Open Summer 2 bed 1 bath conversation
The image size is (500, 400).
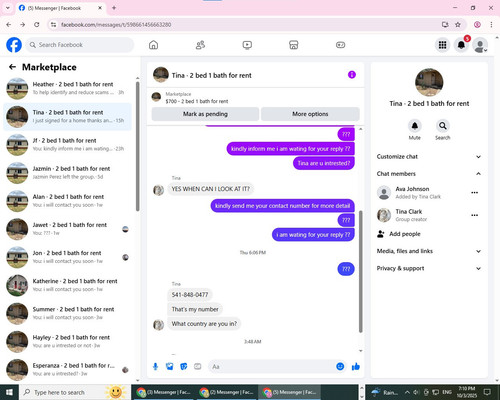point(67,313)
